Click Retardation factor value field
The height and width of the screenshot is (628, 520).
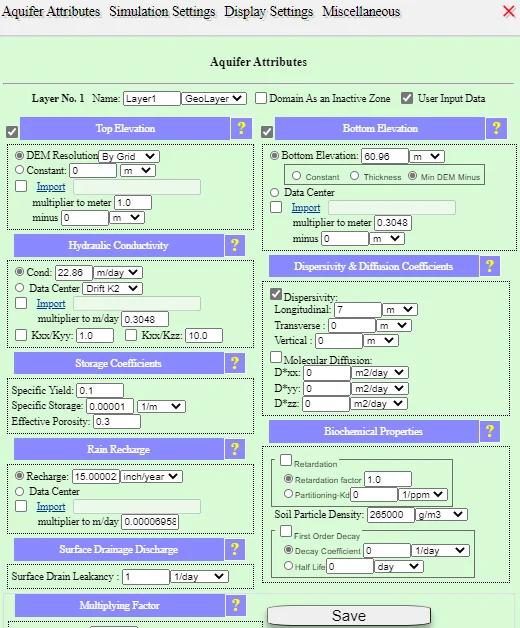[x=388, y=479]
